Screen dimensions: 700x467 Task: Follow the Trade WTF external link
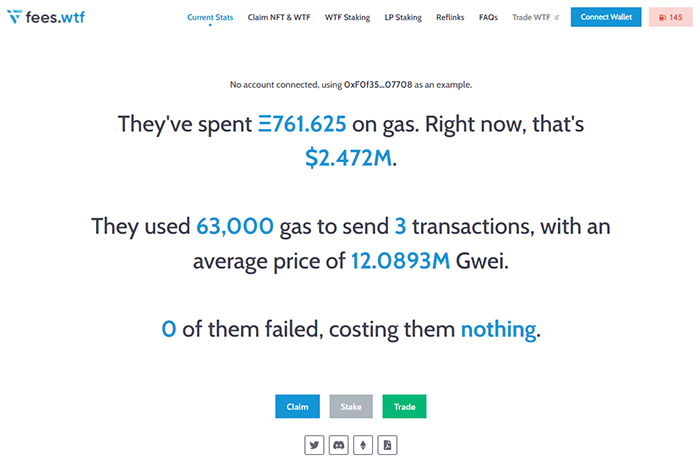pos(531,17)
